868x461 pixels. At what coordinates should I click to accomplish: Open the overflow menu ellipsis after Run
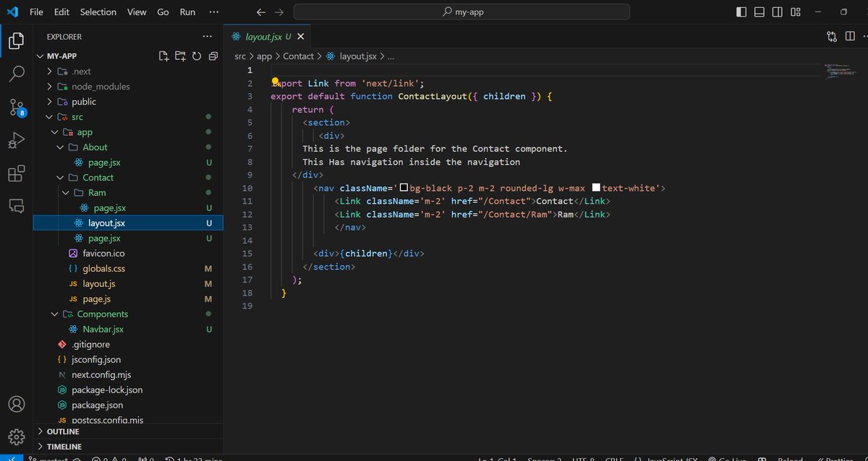tap(213, 12)
